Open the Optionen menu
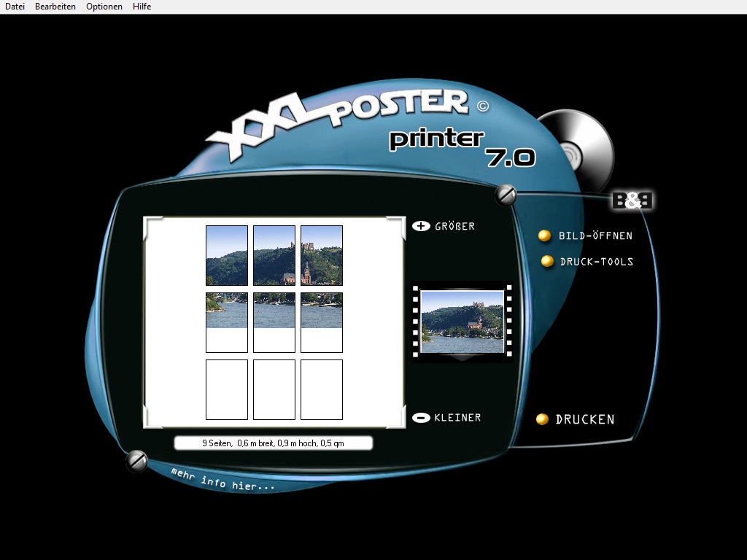 (104, 7)
